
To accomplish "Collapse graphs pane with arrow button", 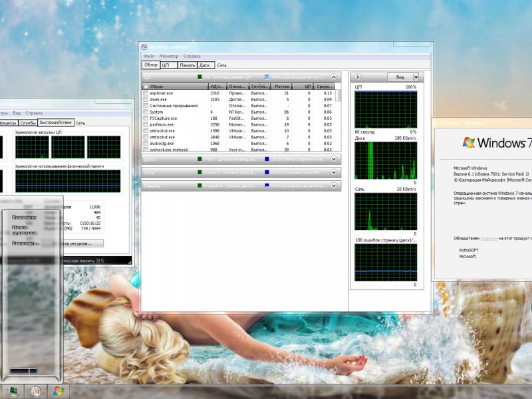I will pyautogui.click(x=357, y=77).
